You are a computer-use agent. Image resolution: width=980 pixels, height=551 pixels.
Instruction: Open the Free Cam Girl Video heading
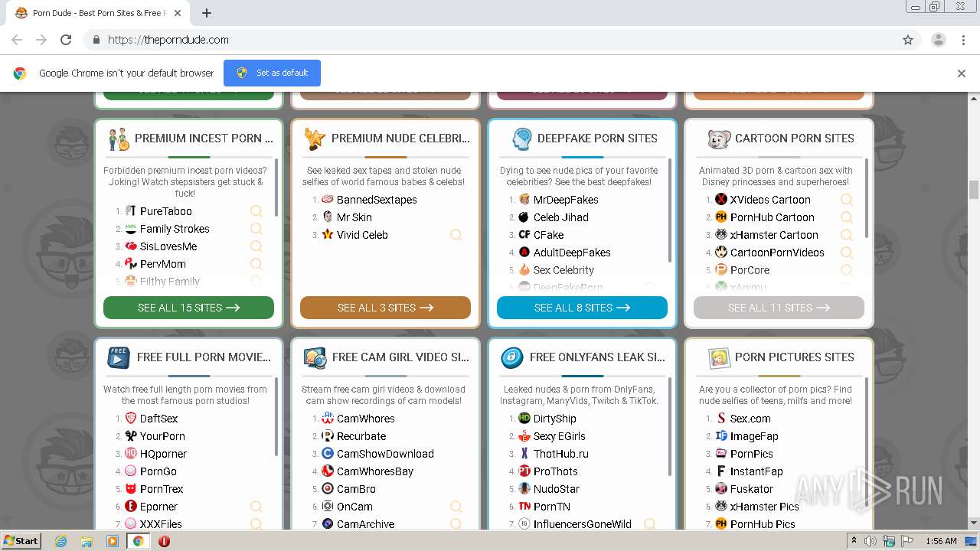(400, 357)
